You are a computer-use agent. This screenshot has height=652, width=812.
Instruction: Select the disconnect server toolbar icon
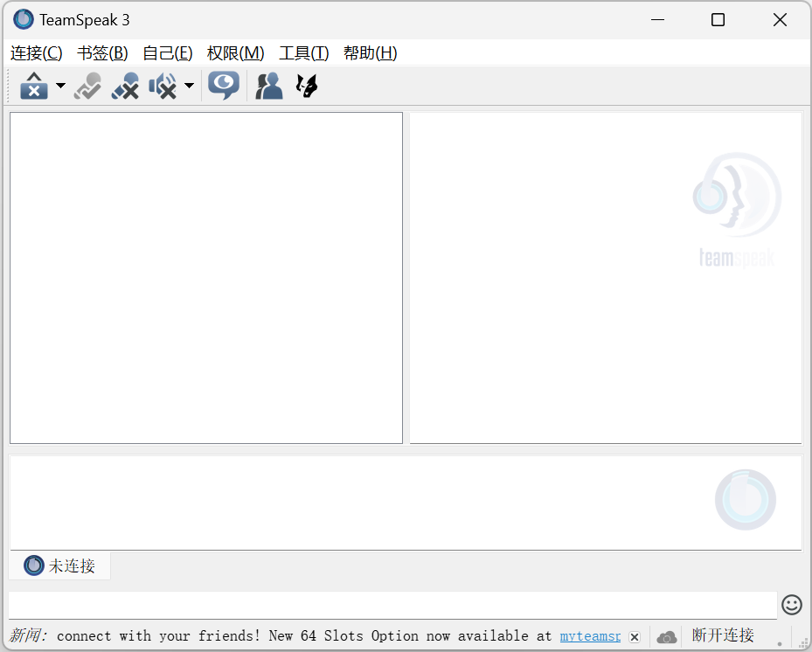tap(35, 86)
